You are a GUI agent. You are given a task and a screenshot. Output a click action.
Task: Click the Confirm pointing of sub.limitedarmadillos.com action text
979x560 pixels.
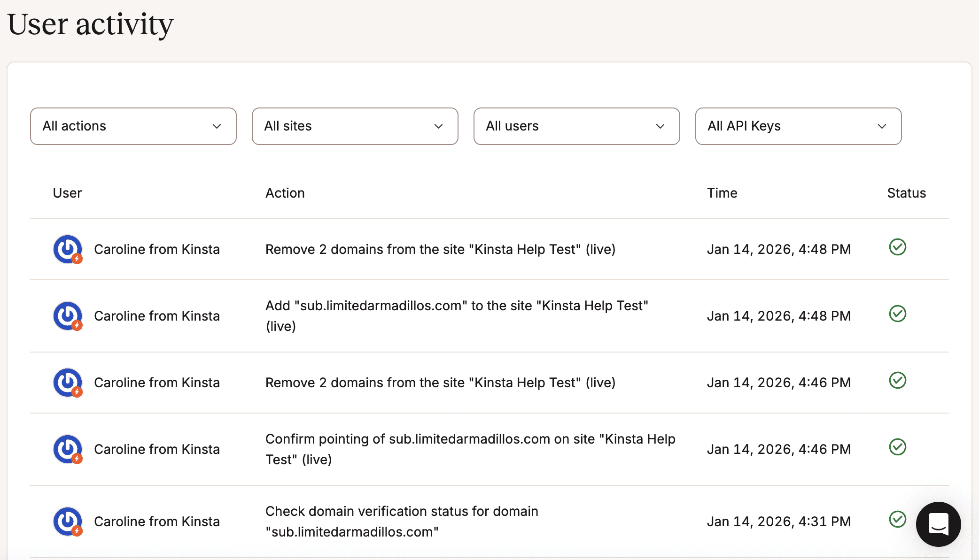coord(470,449)
